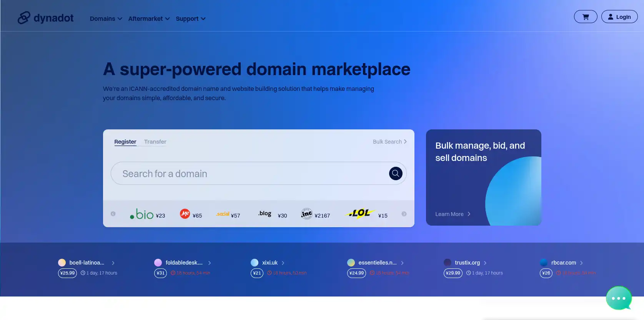
Task: Click the arrow next to xixi.uk
Action: pyautogui.click(x=283, y=263)
